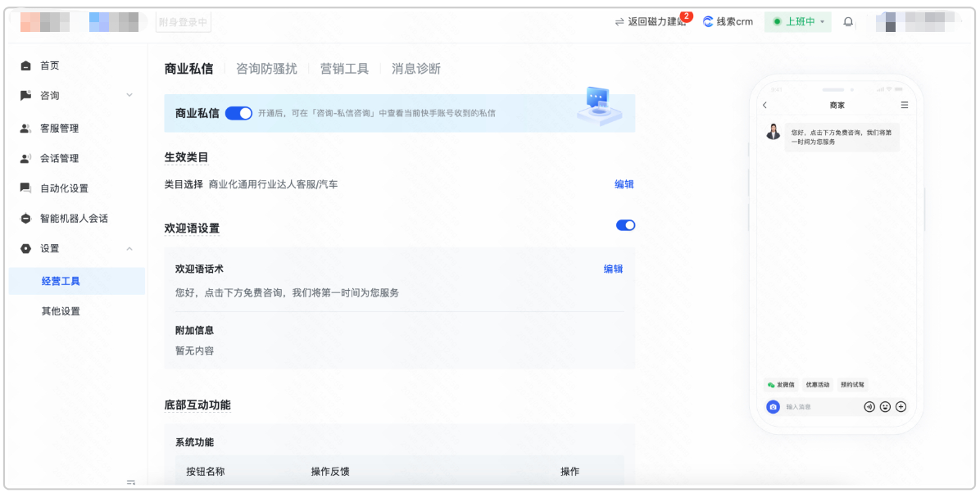The width and height of the screenshot is (980, 493).
Task: Open 自动化设置 from the sidebar
Action: click(x=66, y=188)
